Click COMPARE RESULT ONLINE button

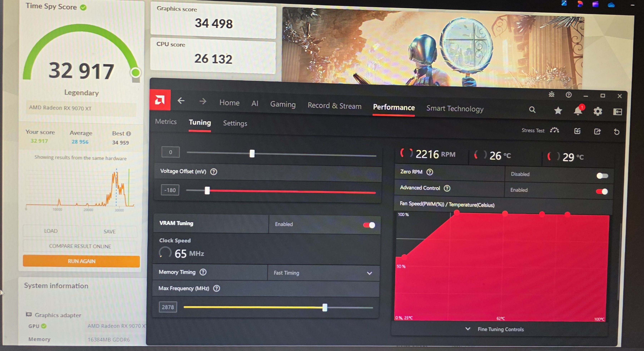click(x=80, y=246)
